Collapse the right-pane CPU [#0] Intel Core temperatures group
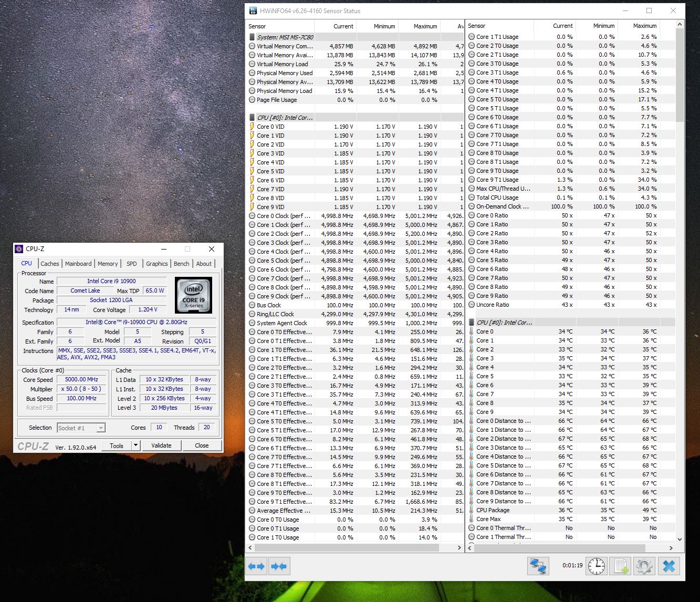Image resolution: width=700 pixels, height=602 pixels. point(471,323)
